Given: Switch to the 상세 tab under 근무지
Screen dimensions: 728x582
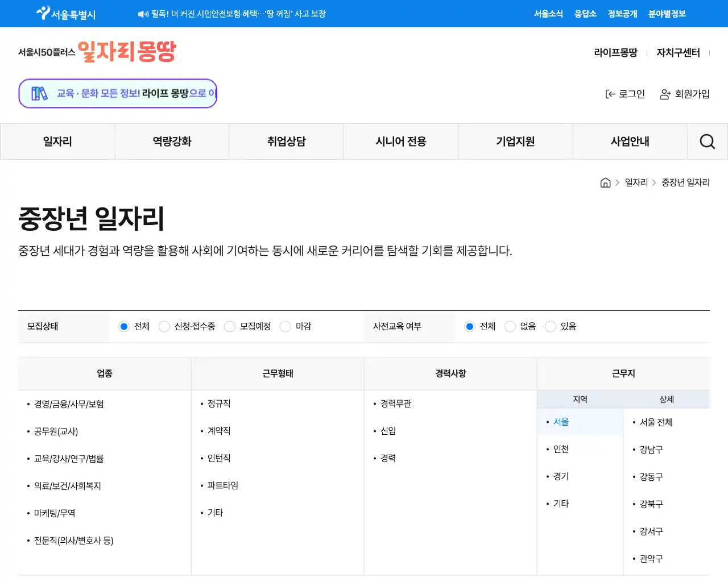Looking at the screenshot, I should pyautogui.click(x=667, y=399).
